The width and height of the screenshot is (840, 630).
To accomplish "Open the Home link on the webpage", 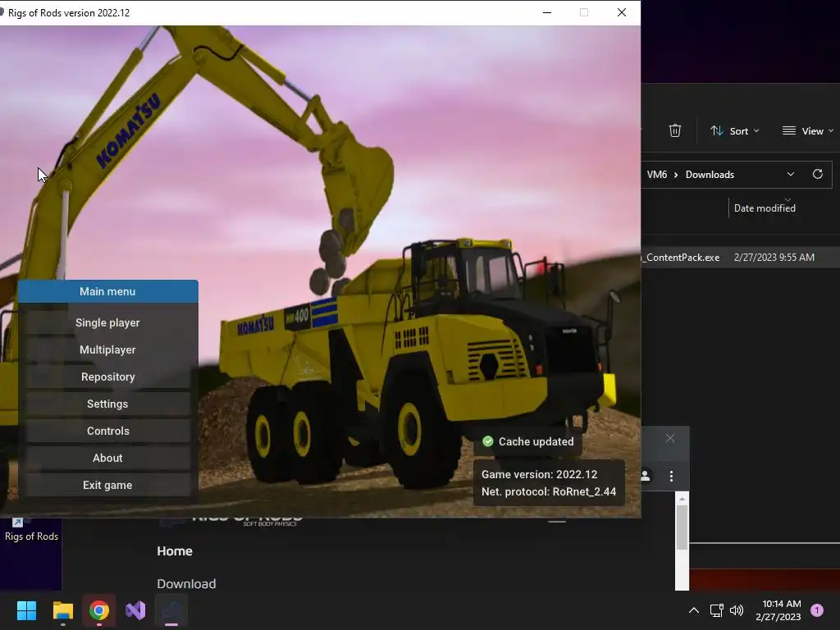I will 175,550.
